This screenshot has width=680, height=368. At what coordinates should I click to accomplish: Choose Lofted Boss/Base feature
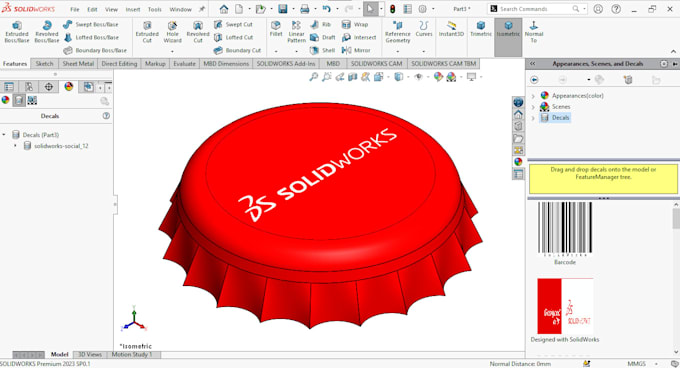[91, 38]
